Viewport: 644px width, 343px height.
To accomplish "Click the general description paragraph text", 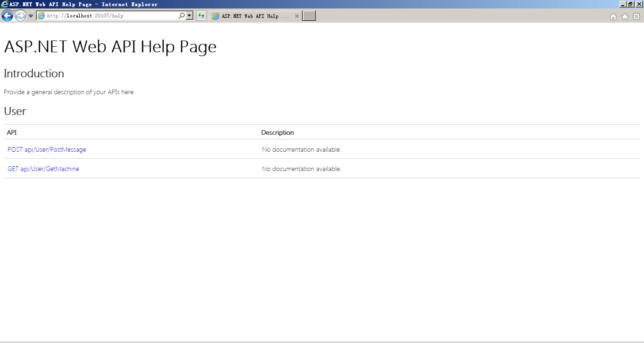I will (69, 92).
